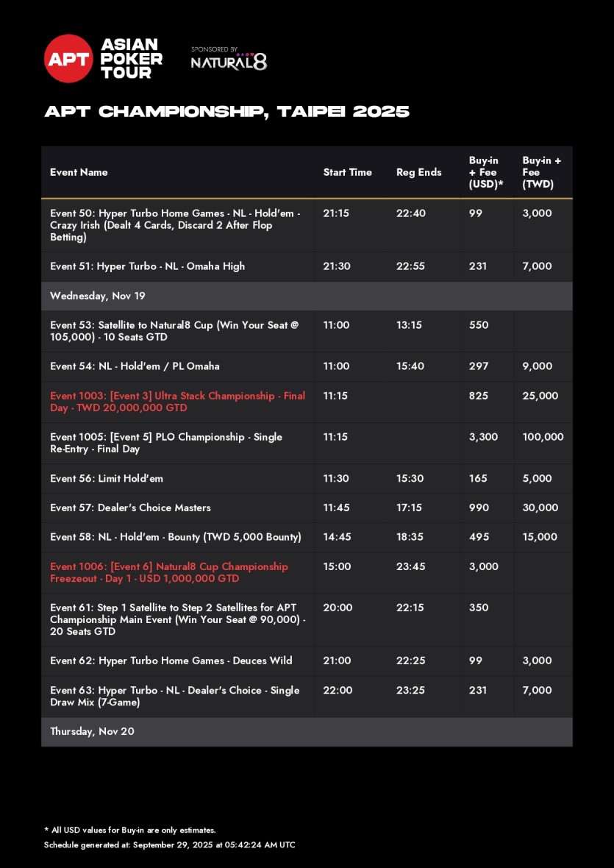The width and height of the screenshot is (614, 868).
Task: Click the Start Time column header
Action: 347,172
